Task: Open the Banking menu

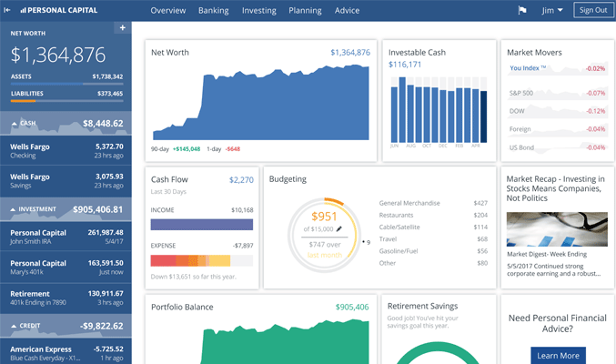Action: [214, 11]
